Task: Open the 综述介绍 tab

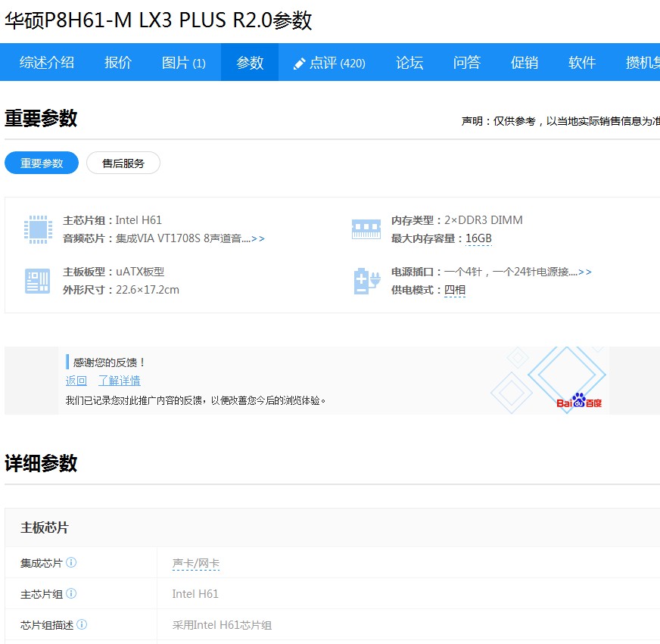Action: coord(47,62)
